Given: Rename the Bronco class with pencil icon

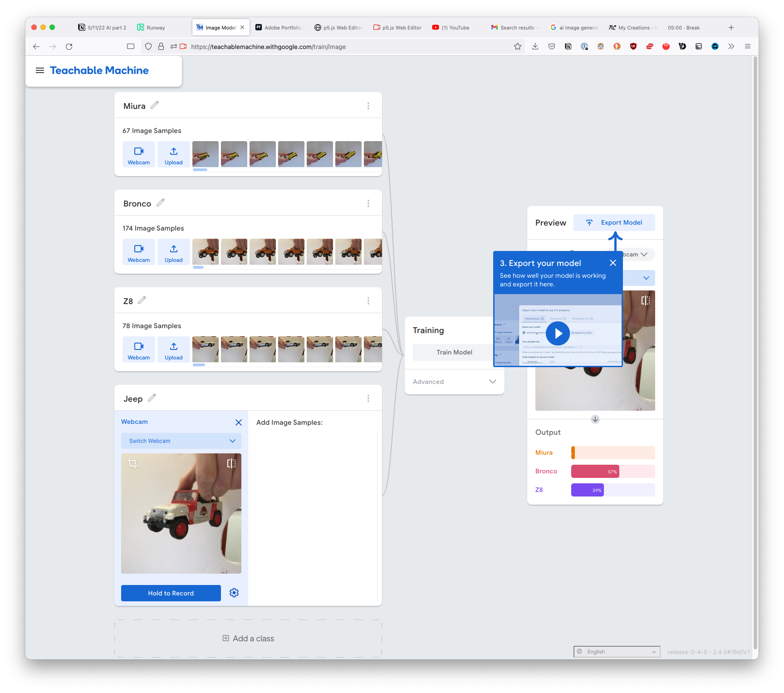Looking at the screenshot, I should coord(161,203).
